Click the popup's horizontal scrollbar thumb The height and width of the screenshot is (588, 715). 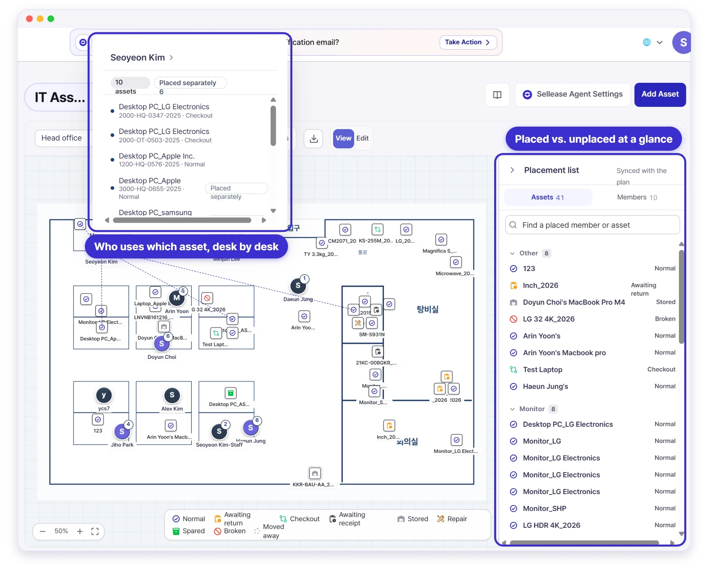pos(182,220)
